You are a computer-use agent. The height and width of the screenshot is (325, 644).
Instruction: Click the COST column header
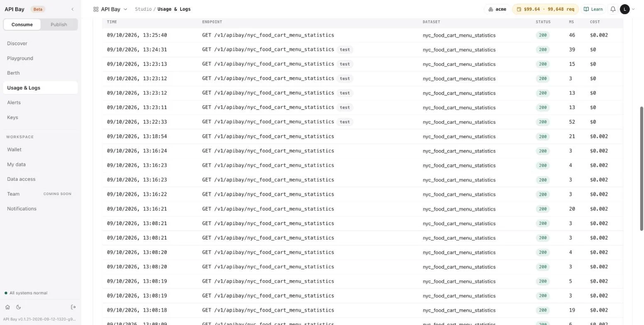click(x=595, y=22)
